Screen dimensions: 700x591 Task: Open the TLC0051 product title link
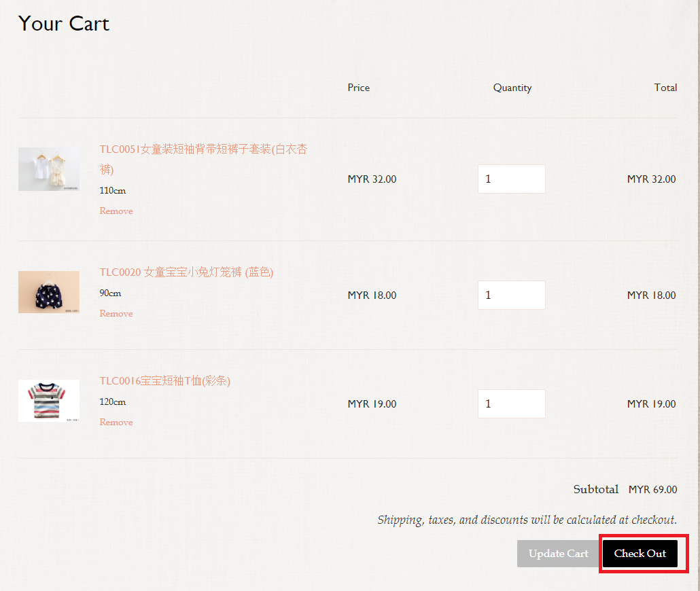(203, 159)
